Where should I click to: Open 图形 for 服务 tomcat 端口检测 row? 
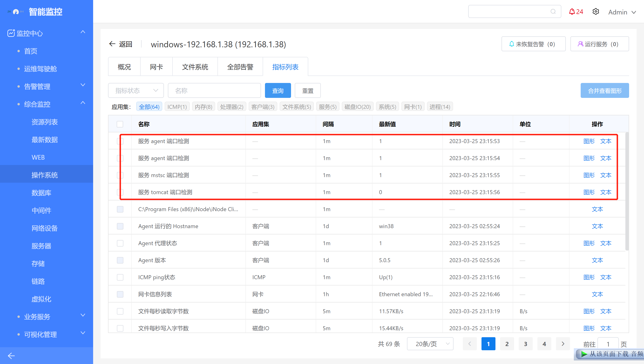pos(589,192)
